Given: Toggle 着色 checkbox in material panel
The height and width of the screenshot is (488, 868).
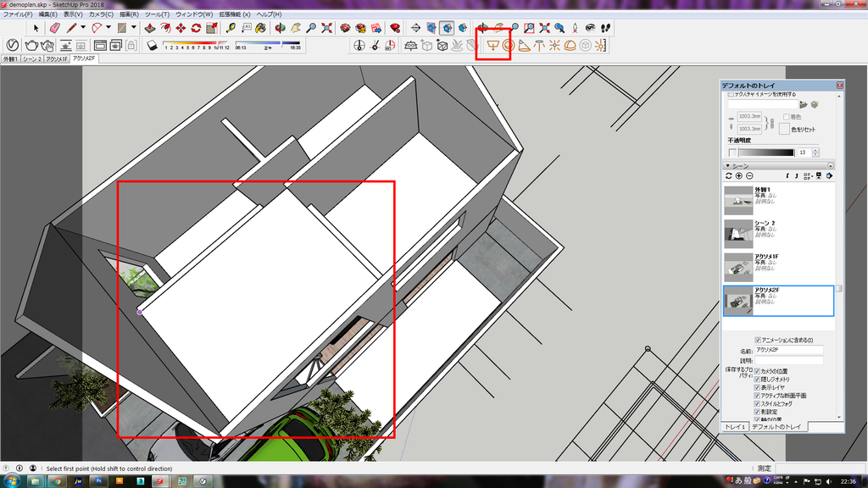Looking at the screenshot, I should pyautogui.click(x=786, y=117).
